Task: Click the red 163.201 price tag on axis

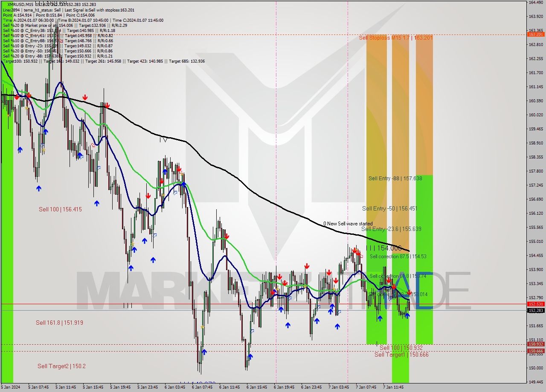Action: point(536,34)
